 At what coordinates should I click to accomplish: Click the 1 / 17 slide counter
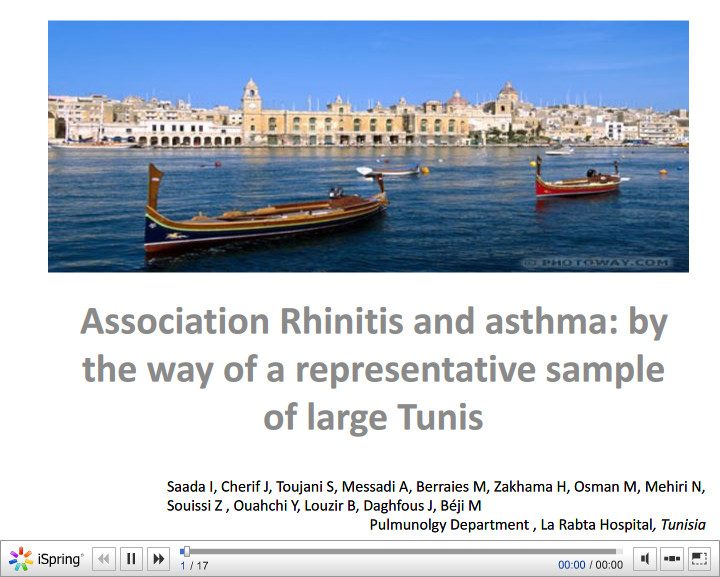click(194, 566)
